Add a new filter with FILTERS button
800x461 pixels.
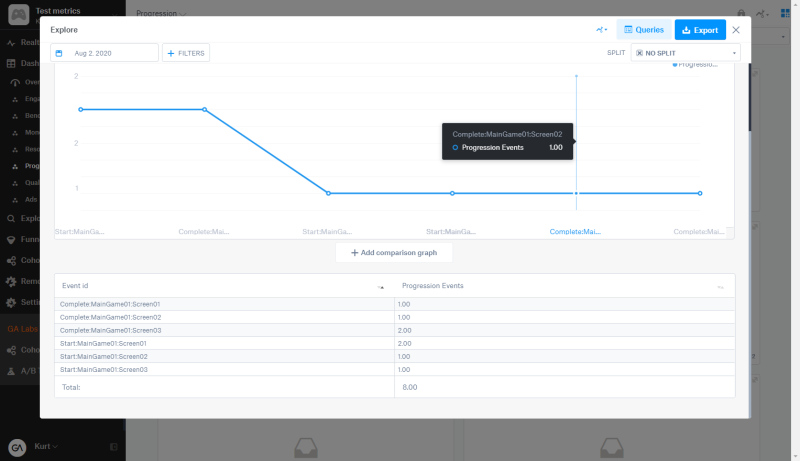coord(186,53)
